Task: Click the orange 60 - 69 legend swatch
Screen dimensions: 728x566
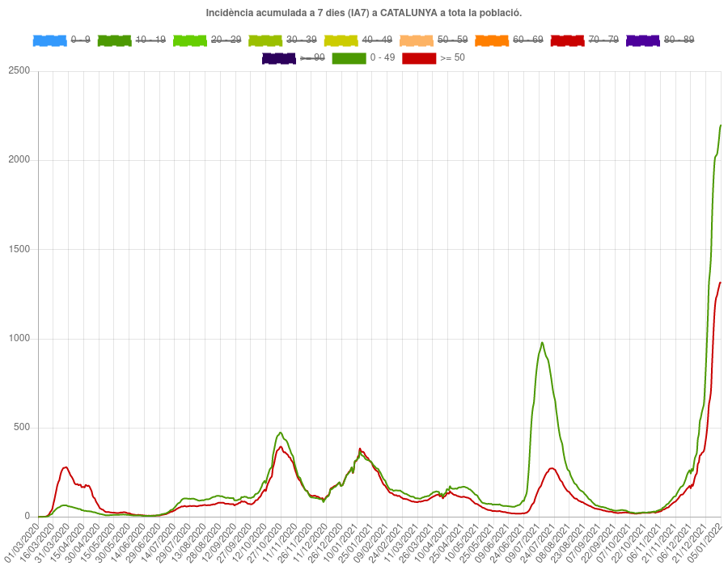Action: click(x=491, y=40)
